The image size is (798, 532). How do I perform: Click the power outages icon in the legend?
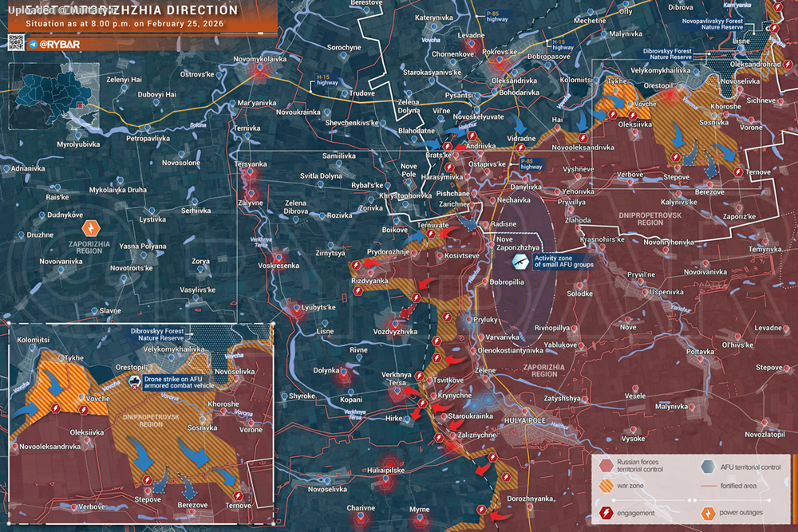708,513
